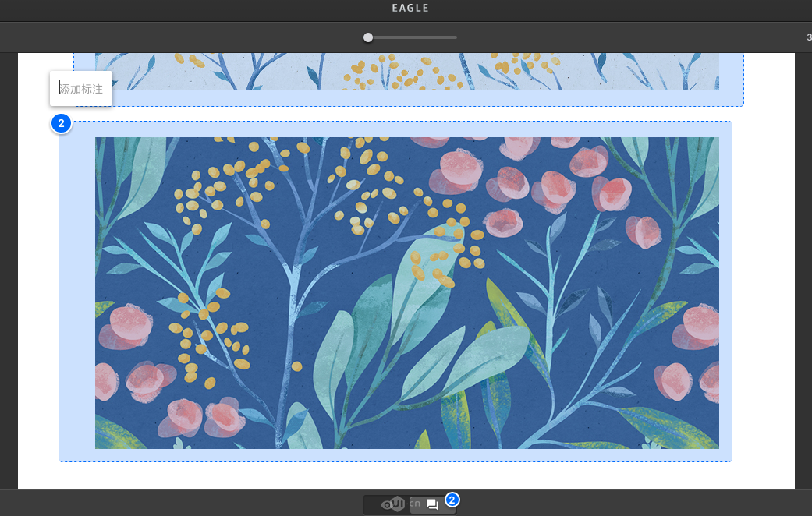Click the zoom slider handle

(x=368, y=37)
